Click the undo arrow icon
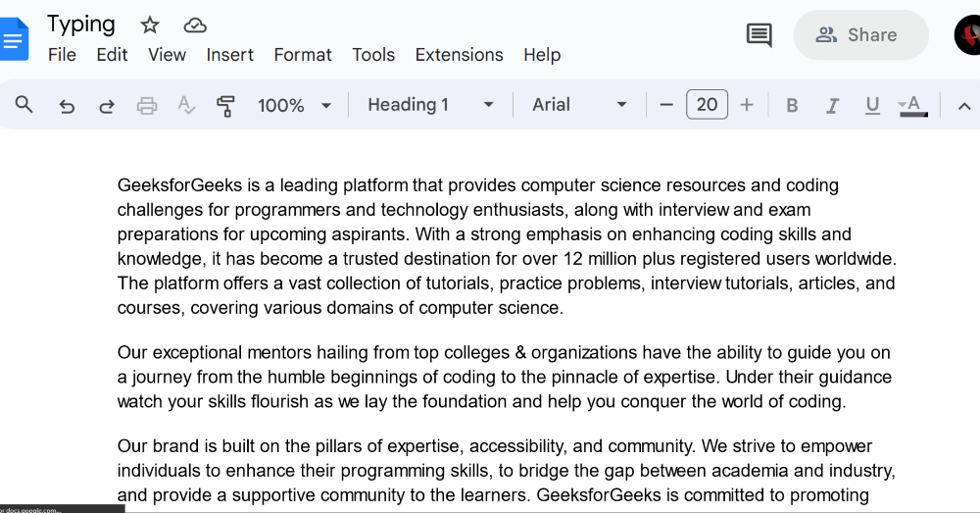Image resolution: width=980 pixels, height=513 pixels. tap(67, 106)
